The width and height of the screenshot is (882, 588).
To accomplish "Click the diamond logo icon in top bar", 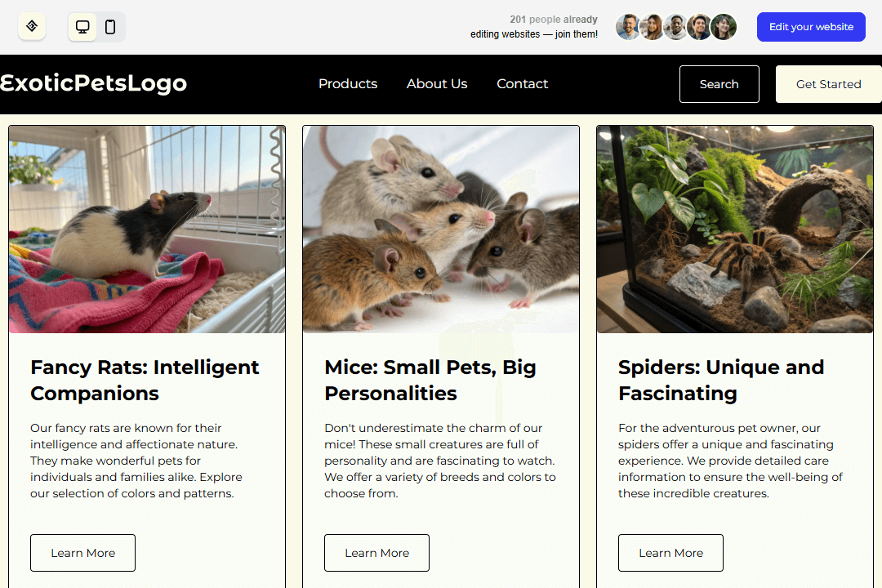I will [x=32, y=26].
